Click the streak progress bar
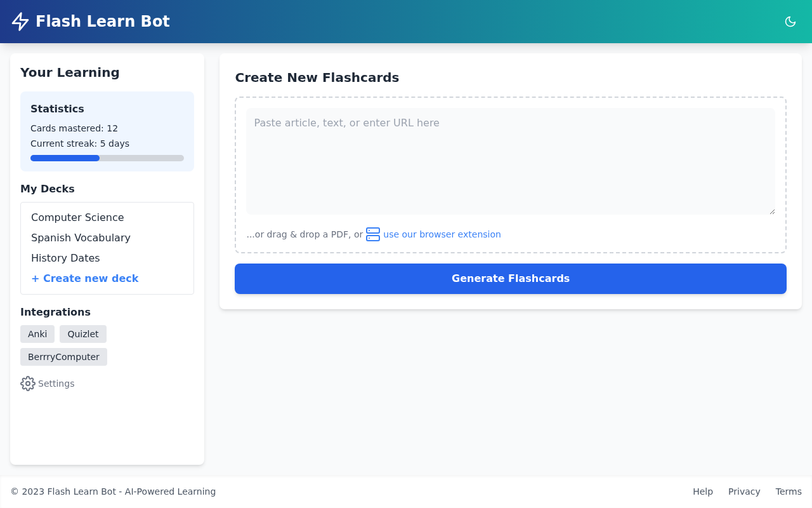 [x=107, y=157]
